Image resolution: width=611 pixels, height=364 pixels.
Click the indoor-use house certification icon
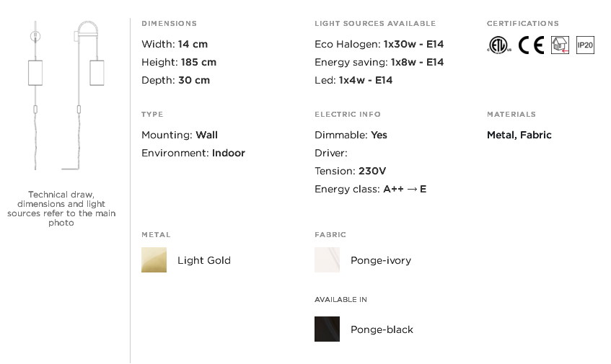[560, 45]
